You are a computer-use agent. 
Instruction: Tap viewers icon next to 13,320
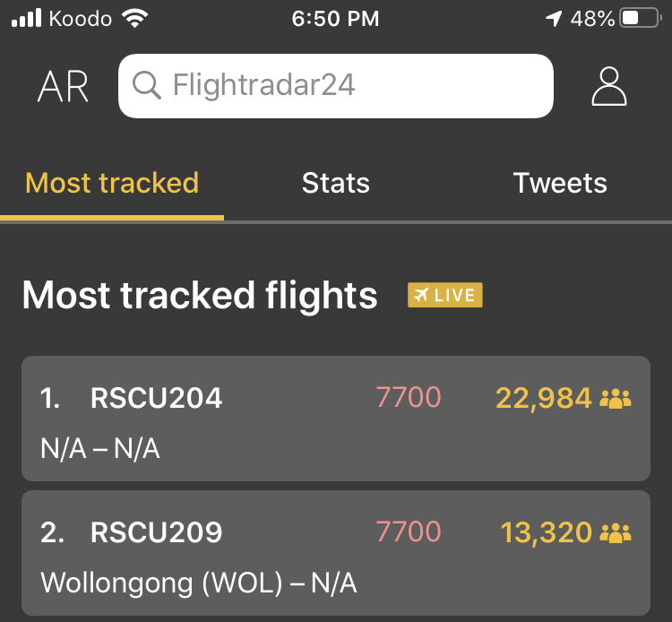[616, 532]
